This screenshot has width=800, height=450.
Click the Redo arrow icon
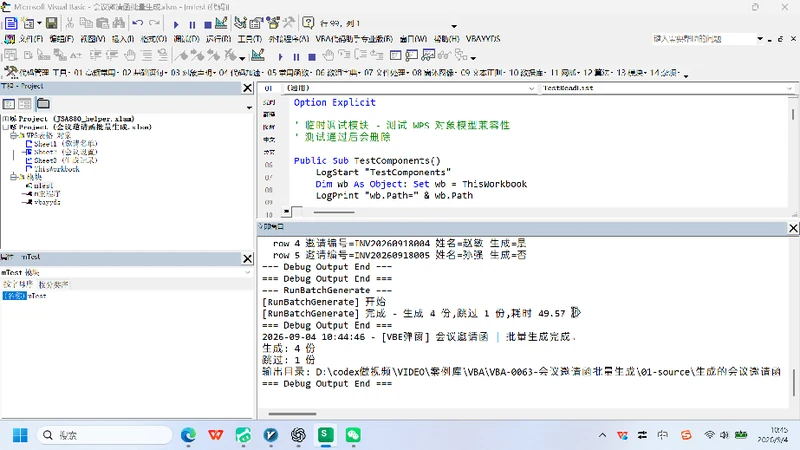point(154,23)
